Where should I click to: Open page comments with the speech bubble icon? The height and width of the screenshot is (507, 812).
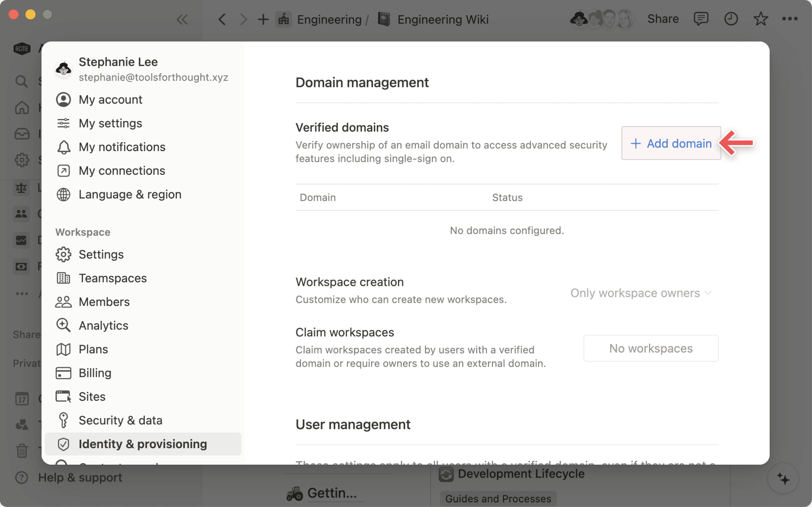coord(701,19)
